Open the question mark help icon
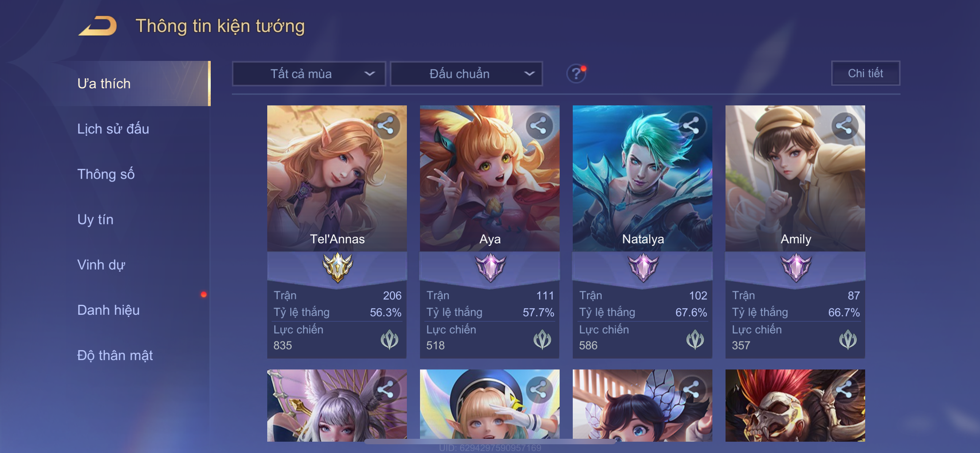This screenshot has height=453, width=980. 576,73
